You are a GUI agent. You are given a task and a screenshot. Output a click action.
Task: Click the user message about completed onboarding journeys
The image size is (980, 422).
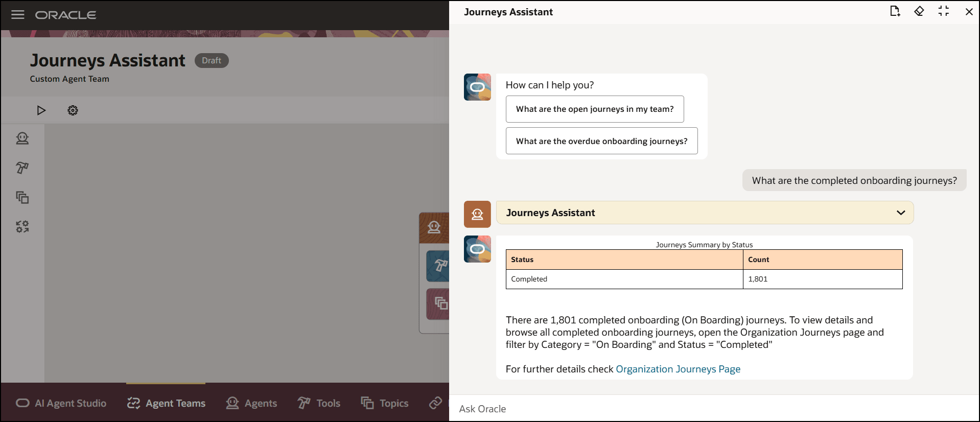pos(854,180)
